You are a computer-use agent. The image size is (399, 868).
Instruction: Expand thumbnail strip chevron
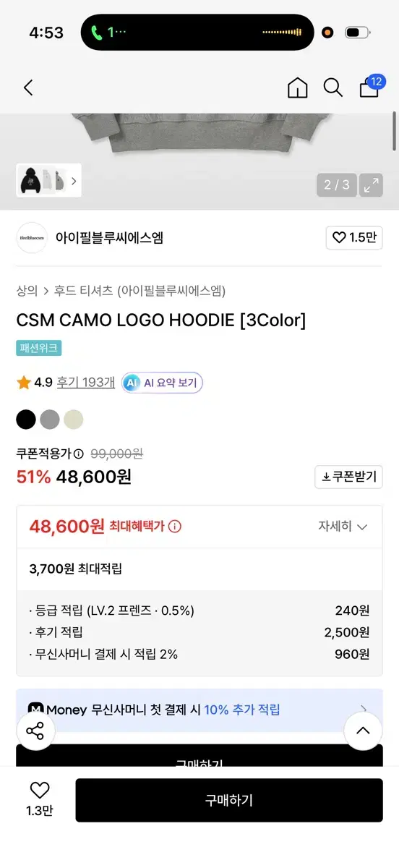(x=74, y=181)
